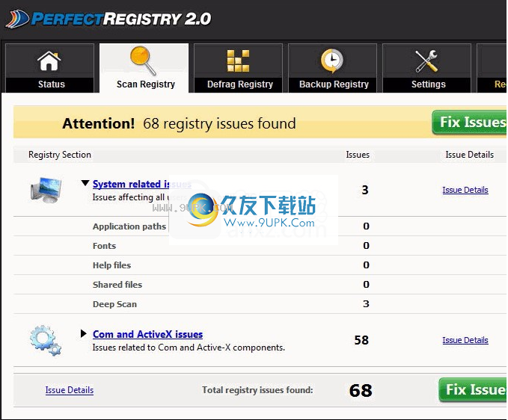This screenshot has width=508, height=420.
Task: Click the Com and ActiveX count 58
Action: tap(361, 340)
